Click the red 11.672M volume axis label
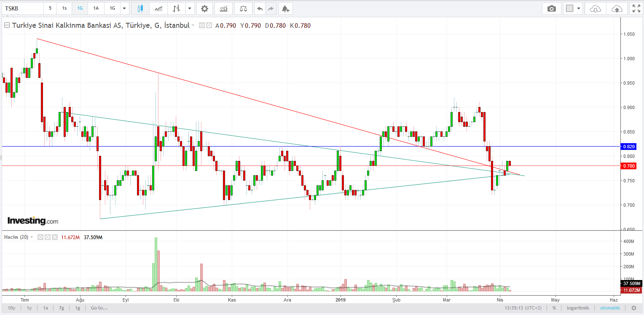Screen dimensions: 644x315 pos(632,290)
